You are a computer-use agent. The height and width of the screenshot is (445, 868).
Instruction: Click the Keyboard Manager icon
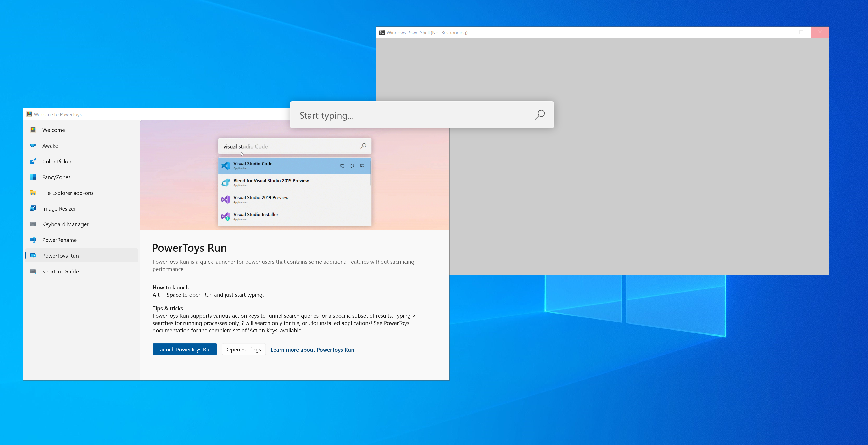point(33,224)
